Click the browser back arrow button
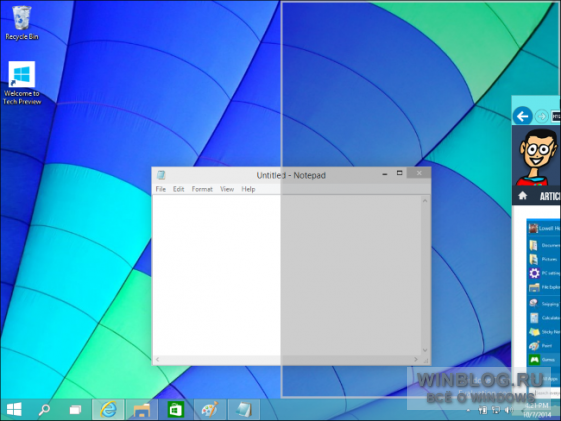The image size is (561, 421). 522,116
